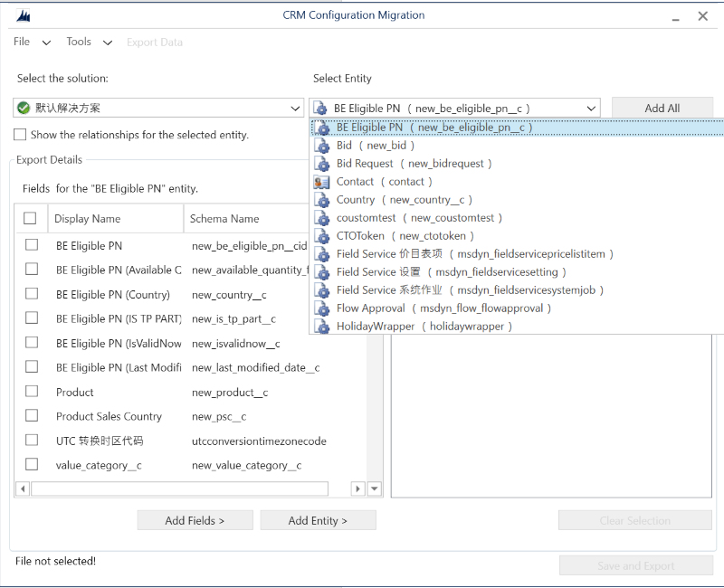Select Bid ( new_bid ) entity
The height and width of the screenshot is (588, 724).
click(517, 146)
